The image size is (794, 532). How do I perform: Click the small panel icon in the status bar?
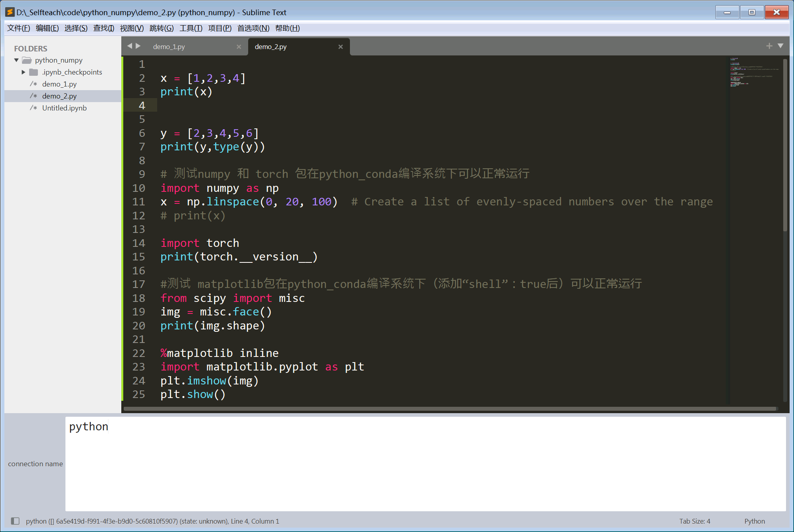click(x=14, y=521)
